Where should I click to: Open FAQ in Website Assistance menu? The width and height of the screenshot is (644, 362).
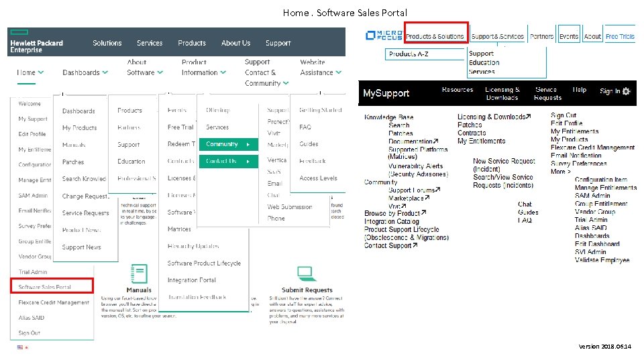click(305, 127)
